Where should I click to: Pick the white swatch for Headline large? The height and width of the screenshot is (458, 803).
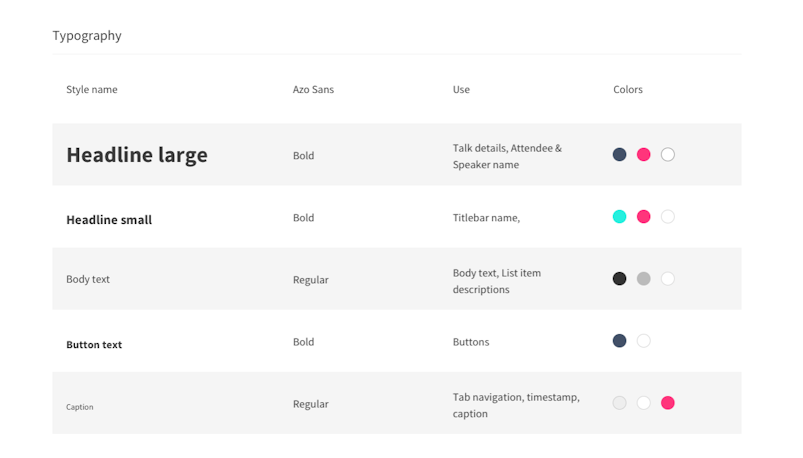pos(668,155)
